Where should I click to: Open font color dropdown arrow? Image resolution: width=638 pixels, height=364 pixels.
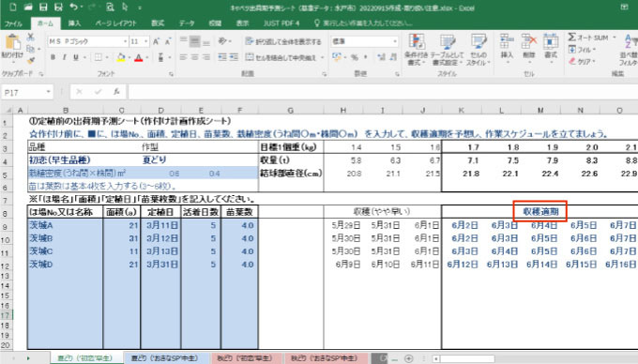click(147, 57)
